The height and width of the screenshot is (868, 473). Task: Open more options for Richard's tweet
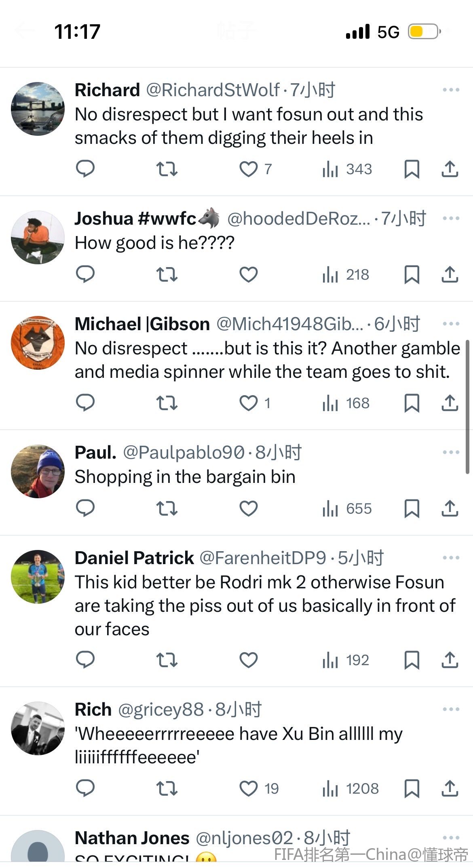point(451,90)
